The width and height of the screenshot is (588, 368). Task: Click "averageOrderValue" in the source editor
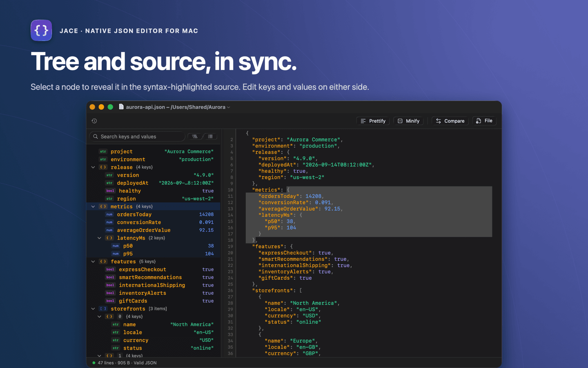tap(288, 209)
